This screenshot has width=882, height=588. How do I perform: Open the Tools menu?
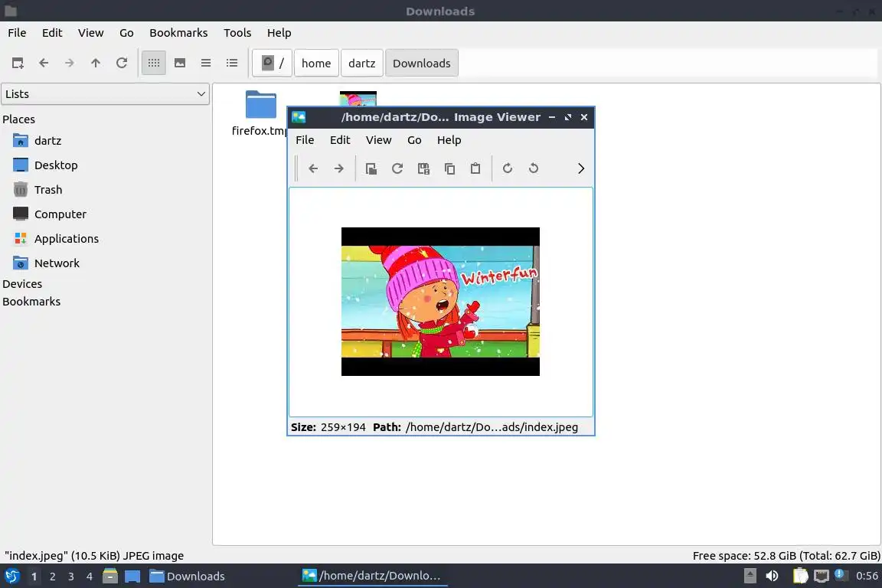[237, 33]
